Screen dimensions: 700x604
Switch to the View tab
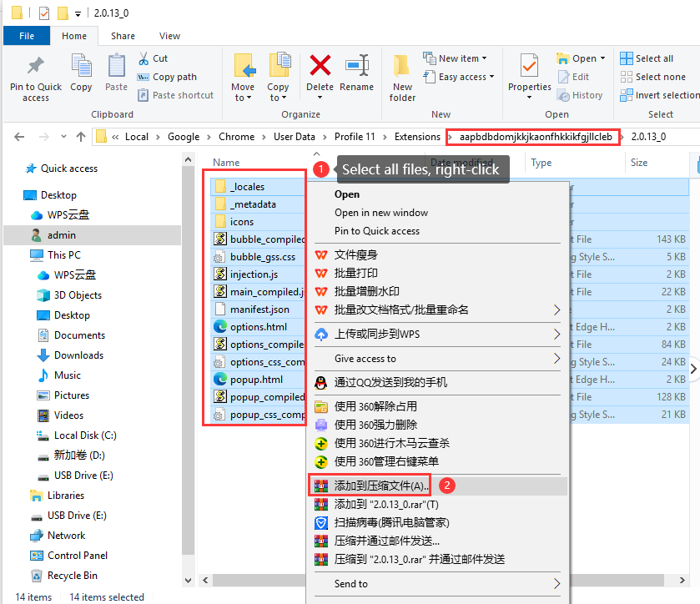169,36
